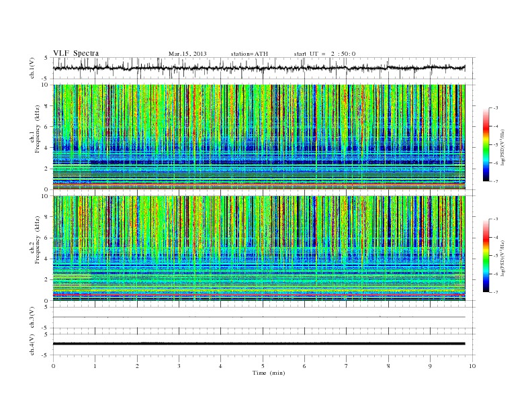Click the "6" tick on the time axis
Viewport: 532px width, 411px height.
(x=305, y=366)
